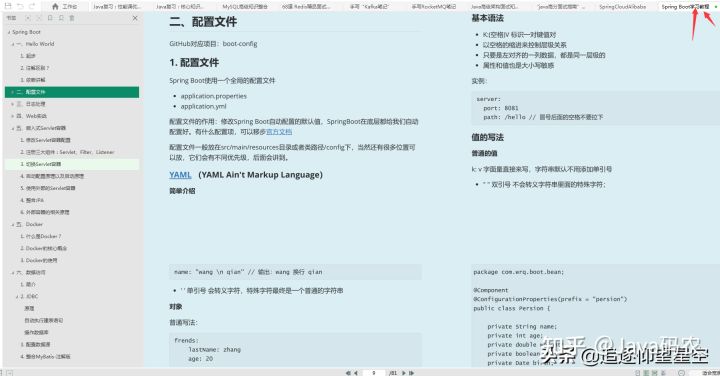The width and height of the screenshot is (720, 376).
Task: Go to last page arrow icon
Action: pos(411,373)
